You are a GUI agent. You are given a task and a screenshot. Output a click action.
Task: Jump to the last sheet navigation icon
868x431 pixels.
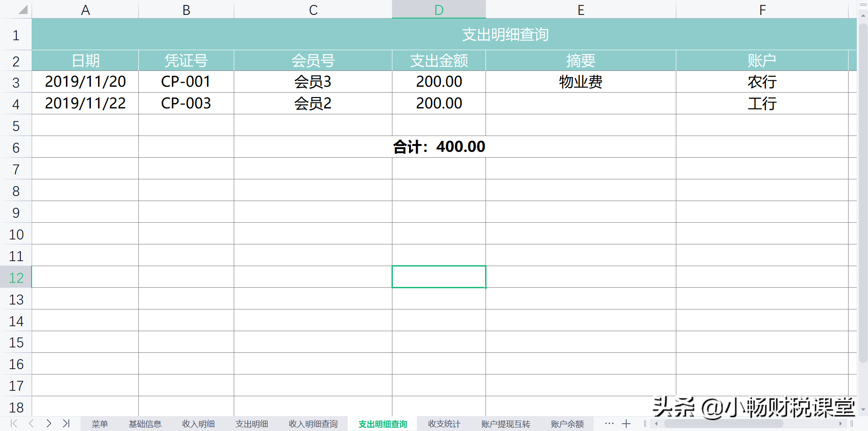click(66, 424)
